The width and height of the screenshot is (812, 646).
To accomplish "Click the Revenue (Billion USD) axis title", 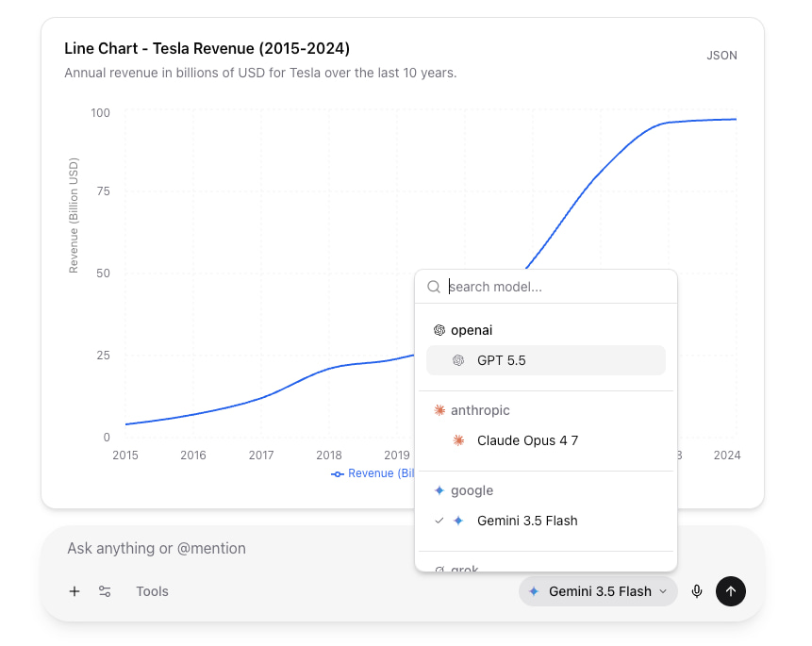I will [74, 216].
